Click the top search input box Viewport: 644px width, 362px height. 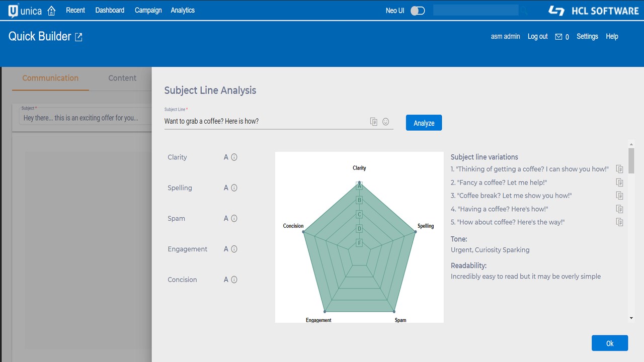(475, 10)
